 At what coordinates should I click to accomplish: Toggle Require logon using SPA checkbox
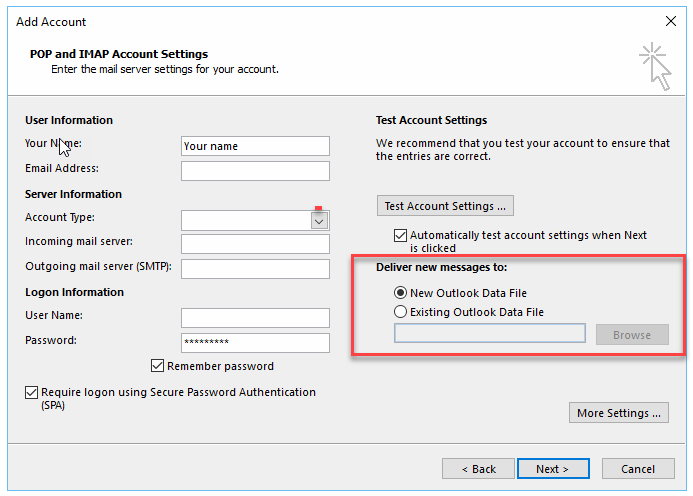(x=32, y=393)
